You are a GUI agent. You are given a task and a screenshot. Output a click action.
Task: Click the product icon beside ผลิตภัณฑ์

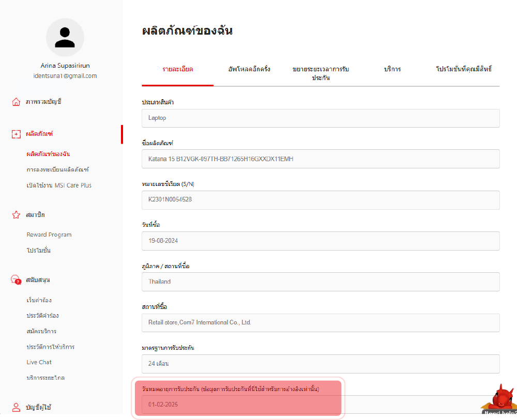[16, 134]
